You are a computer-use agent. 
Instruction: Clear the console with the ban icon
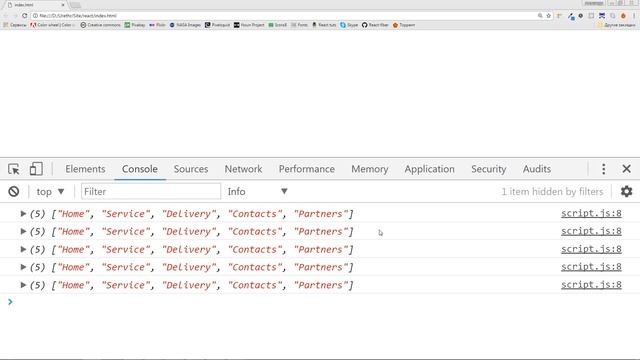[14, 191]
